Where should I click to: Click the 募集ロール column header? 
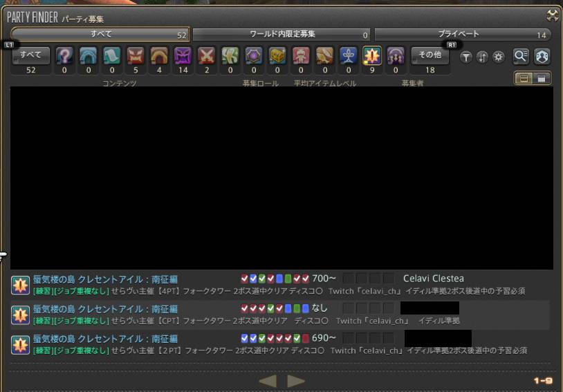[261, 83]
